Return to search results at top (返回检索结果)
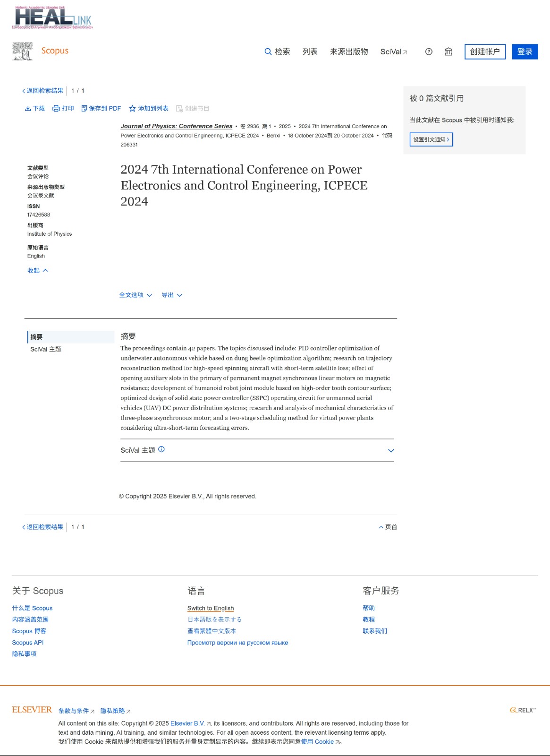The height and width of the screenshot is (756, 550). click(42, 91)
